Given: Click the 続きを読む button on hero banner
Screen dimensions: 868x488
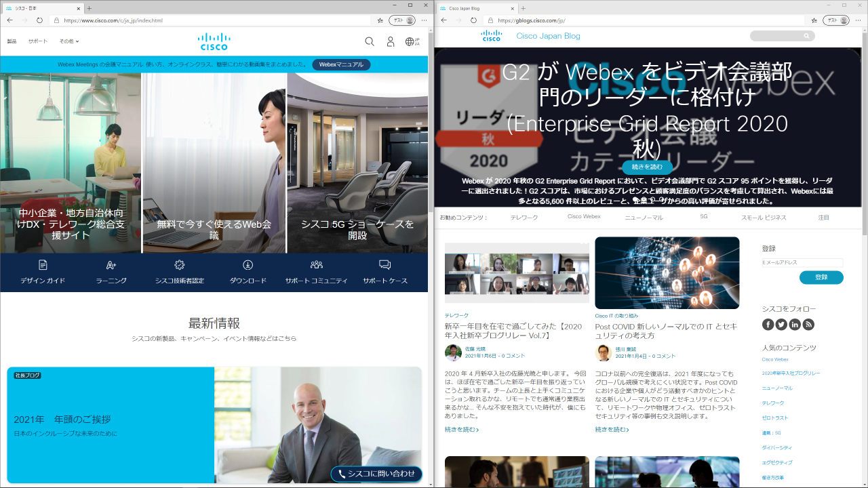Looking at the screenshot, I should tap(647, 167).
